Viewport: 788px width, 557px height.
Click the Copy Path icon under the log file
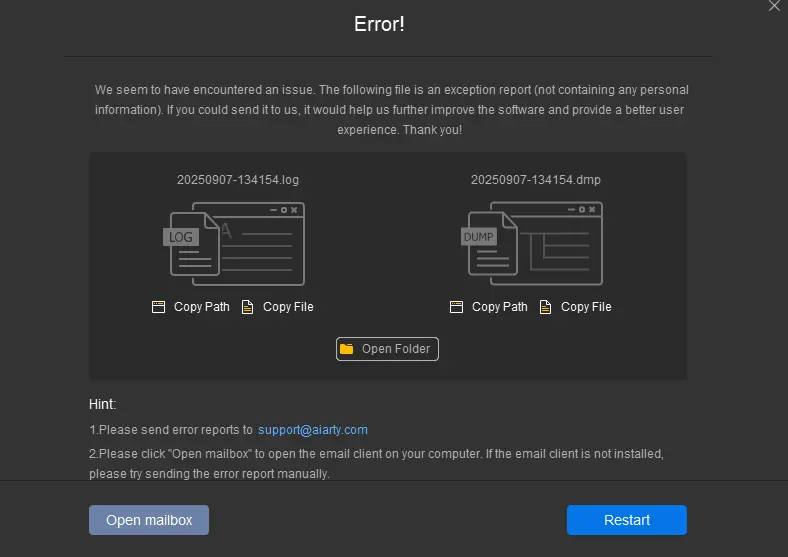point(158,307)
